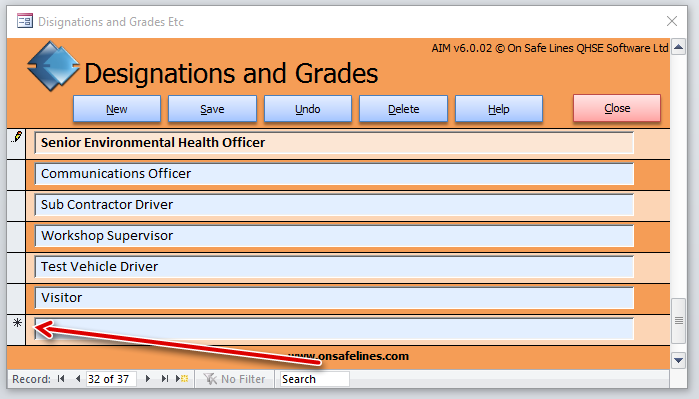
Task: Click new blank record navigation icon
Action: (182, 378)
